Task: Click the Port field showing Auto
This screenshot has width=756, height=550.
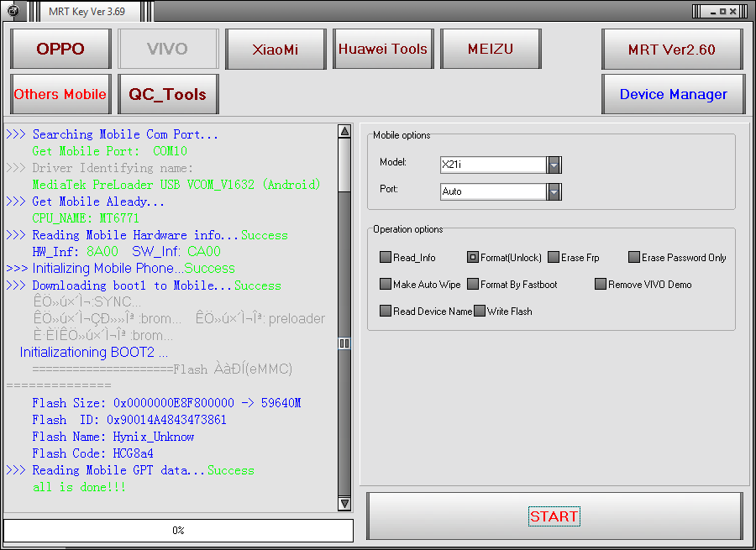Action: click(x=493, y=191)
